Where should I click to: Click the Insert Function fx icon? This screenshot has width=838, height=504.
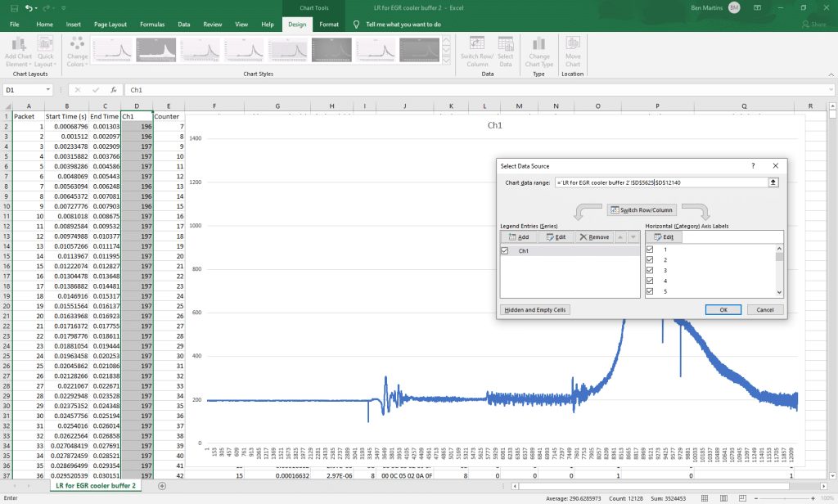[113, 90]
